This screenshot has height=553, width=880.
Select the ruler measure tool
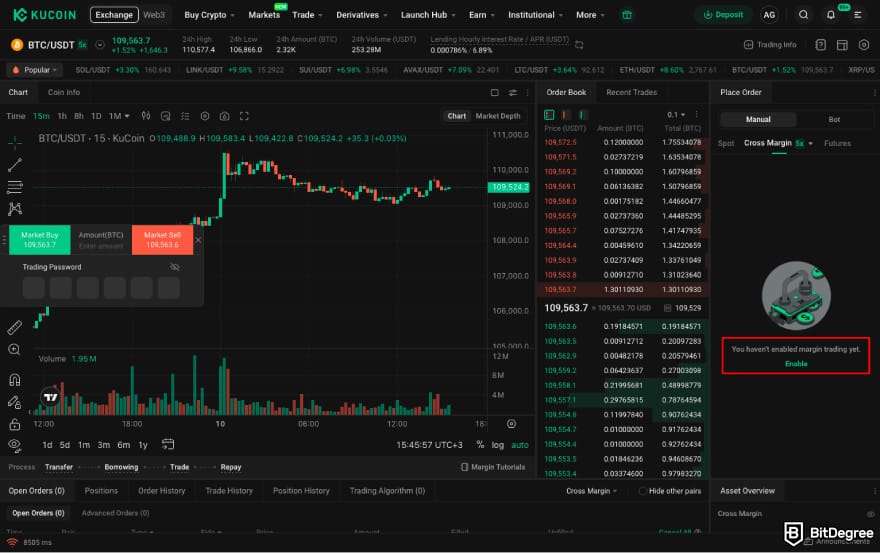pyautogui.click(x=15, y=327)
